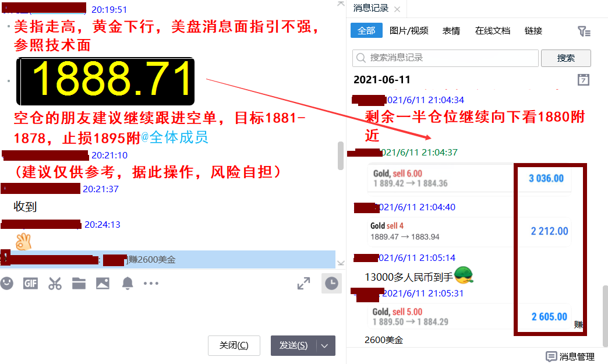Click the 建议仅供参考 disclaimer message

point(148,172)
